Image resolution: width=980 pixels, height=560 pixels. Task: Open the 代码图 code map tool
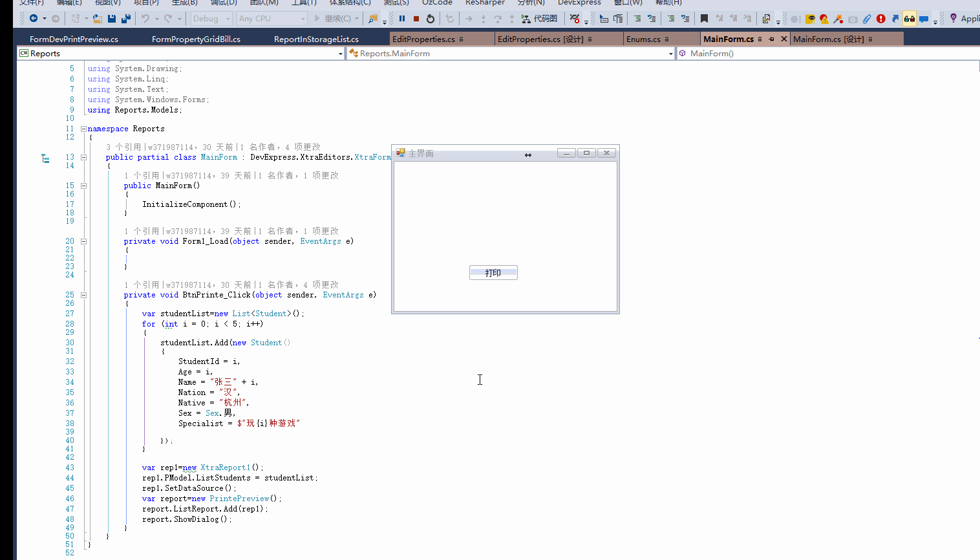[539, 19]
